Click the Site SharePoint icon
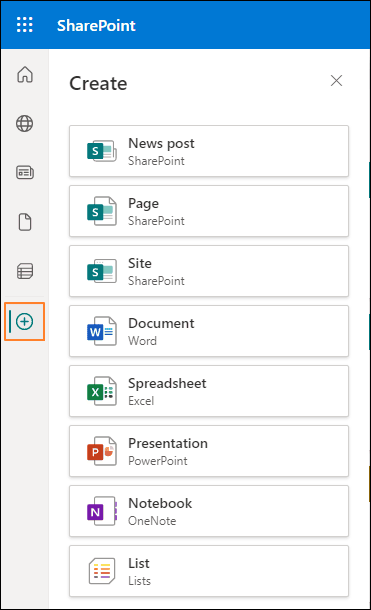This screenshot has width=371, height=610. [102, 271]
